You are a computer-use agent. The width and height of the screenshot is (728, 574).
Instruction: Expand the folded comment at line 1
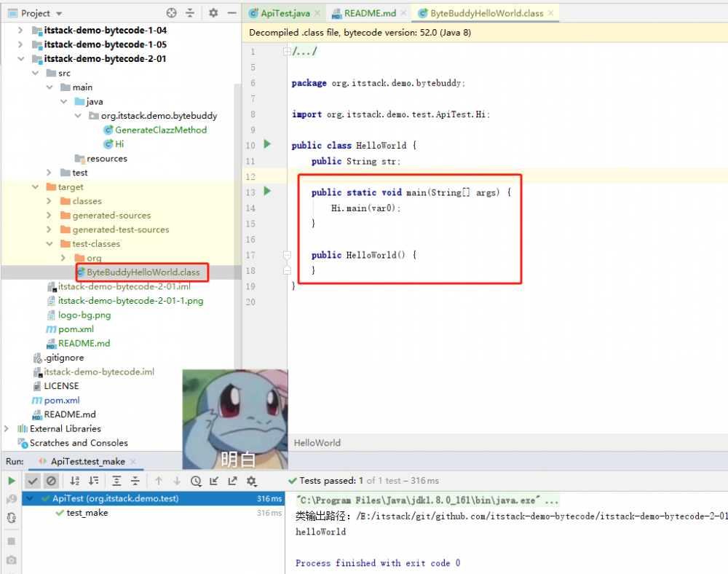click(x=287, y=52)
